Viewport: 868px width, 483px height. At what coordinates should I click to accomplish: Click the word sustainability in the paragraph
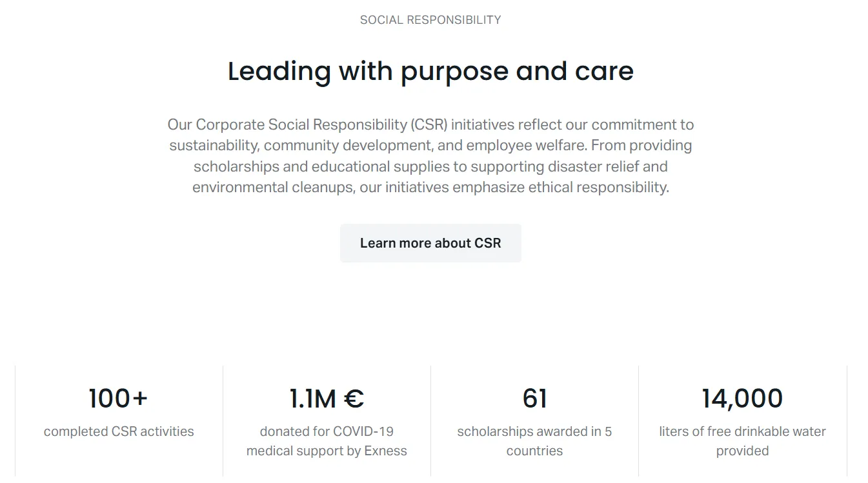tap(213, 145)
